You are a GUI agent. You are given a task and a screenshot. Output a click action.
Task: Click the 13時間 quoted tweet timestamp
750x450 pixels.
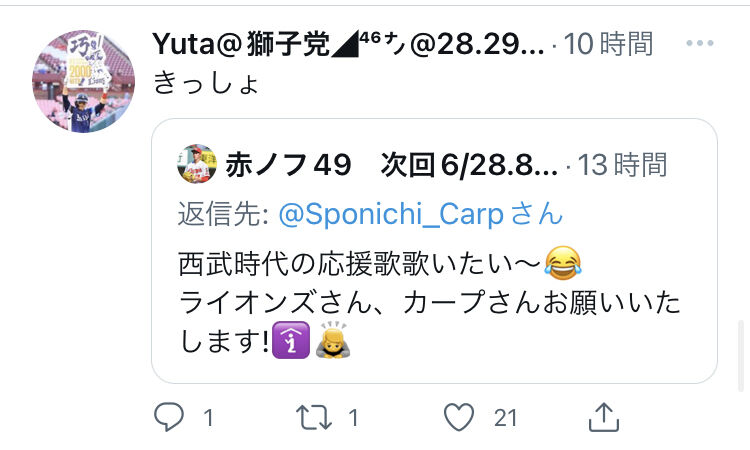point(622,165)
